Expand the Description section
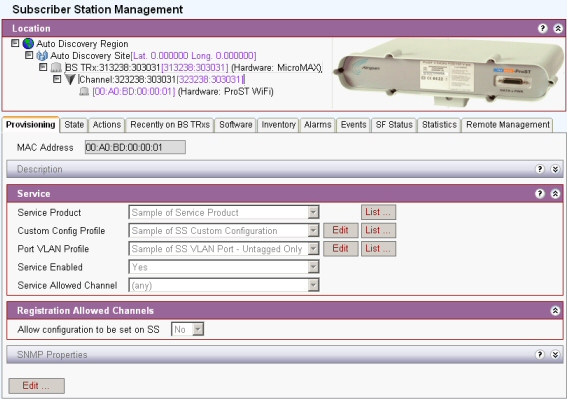 (x=555, y=169)
